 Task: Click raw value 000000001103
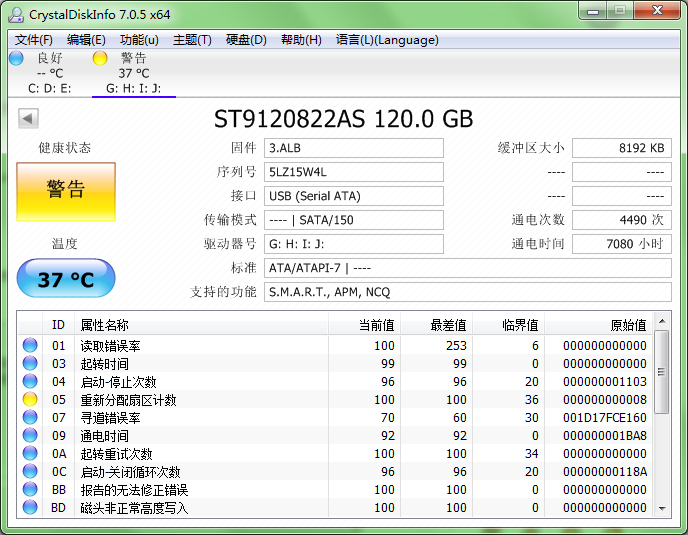pos(605,381)
